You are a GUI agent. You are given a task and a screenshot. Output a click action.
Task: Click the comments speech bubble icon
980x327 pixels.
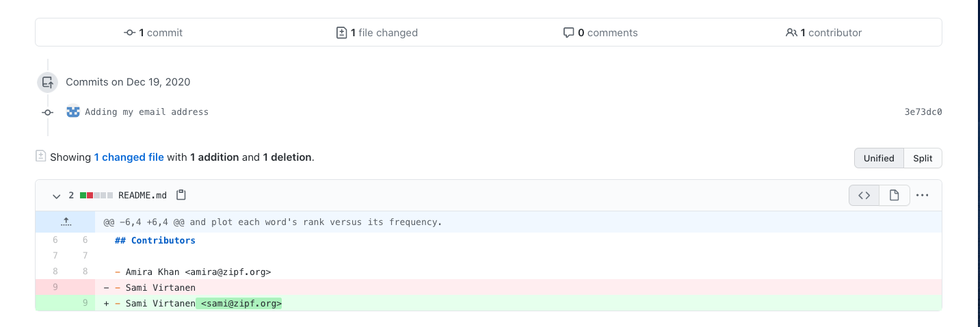pyautogui.click(x=568, y=33)
